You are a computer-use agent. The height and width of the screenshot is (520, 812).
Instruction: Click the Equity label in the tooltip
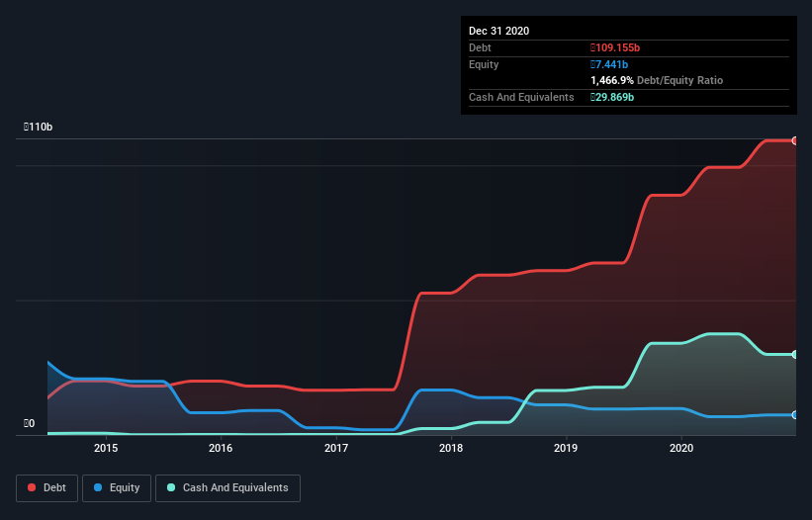[484, 64]
